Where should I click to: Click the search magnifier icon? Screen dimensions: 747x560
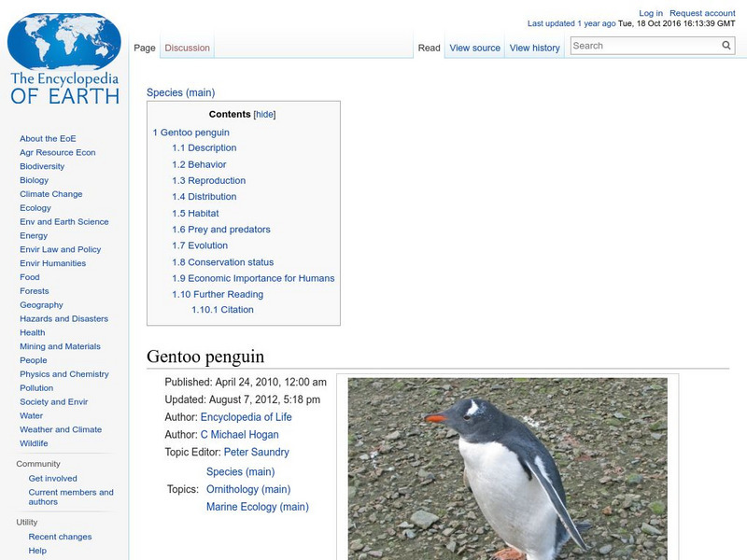pos(726,44)
